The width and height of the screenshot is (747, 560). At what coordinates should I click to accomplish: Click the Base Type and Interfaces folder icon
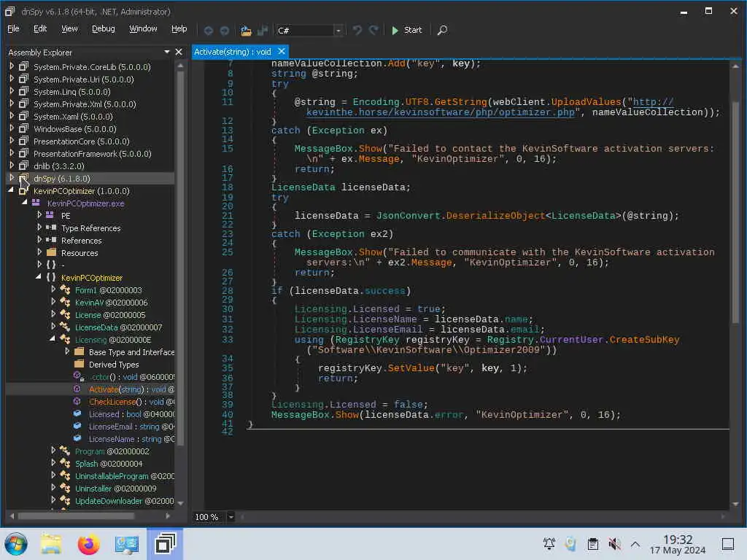[80, 351]
